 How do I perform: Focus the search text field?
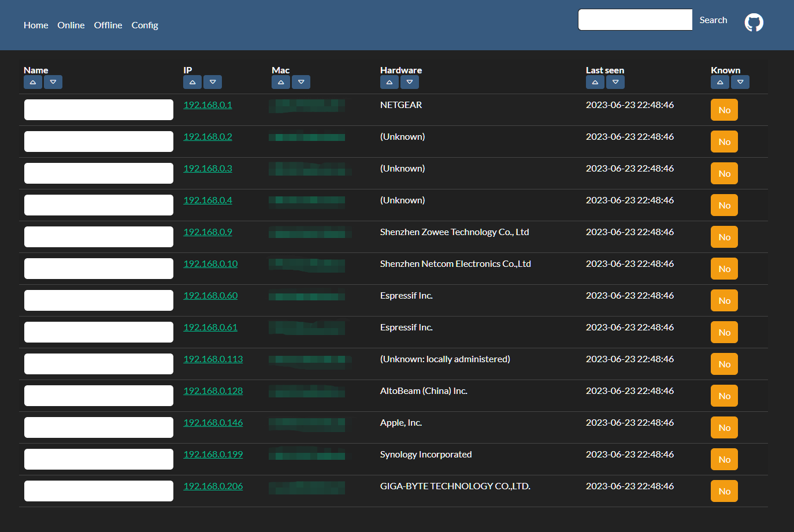point(635,20)
